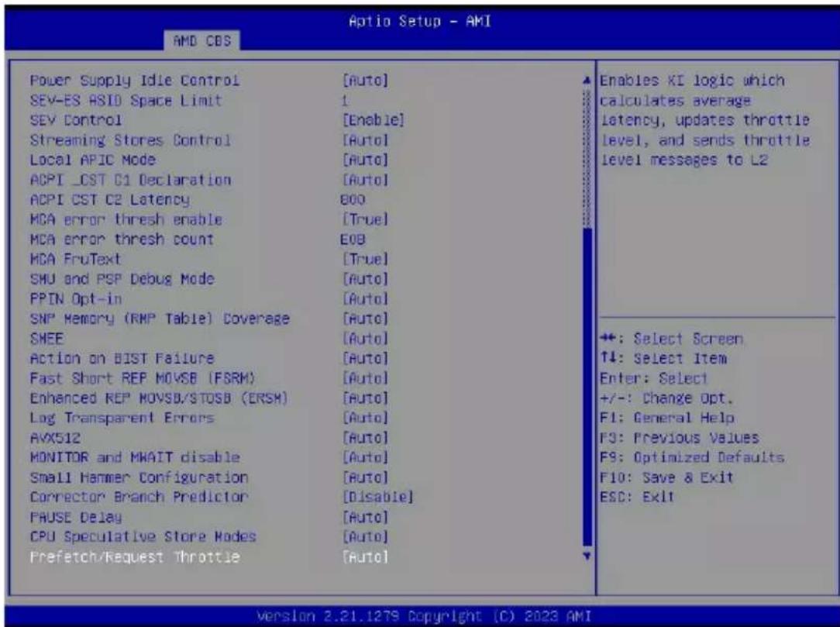
Task: Open Power Supply Idle Control Auto value
Action: 365,81
